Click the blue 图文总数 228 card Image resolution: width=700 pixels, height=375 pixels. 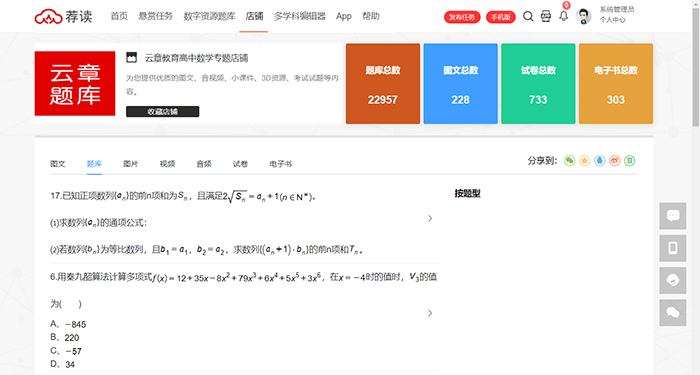460,83
